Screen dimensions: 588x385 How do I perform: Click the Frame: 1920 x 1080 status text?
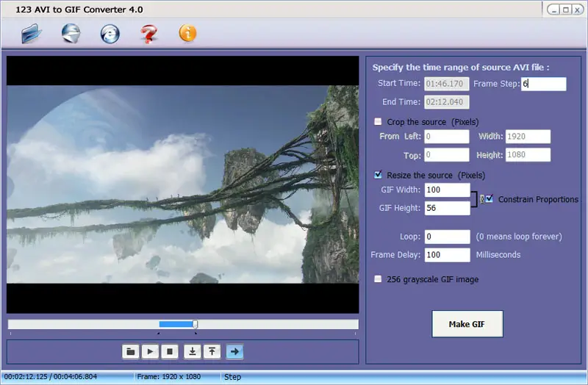tap(169, 376)
